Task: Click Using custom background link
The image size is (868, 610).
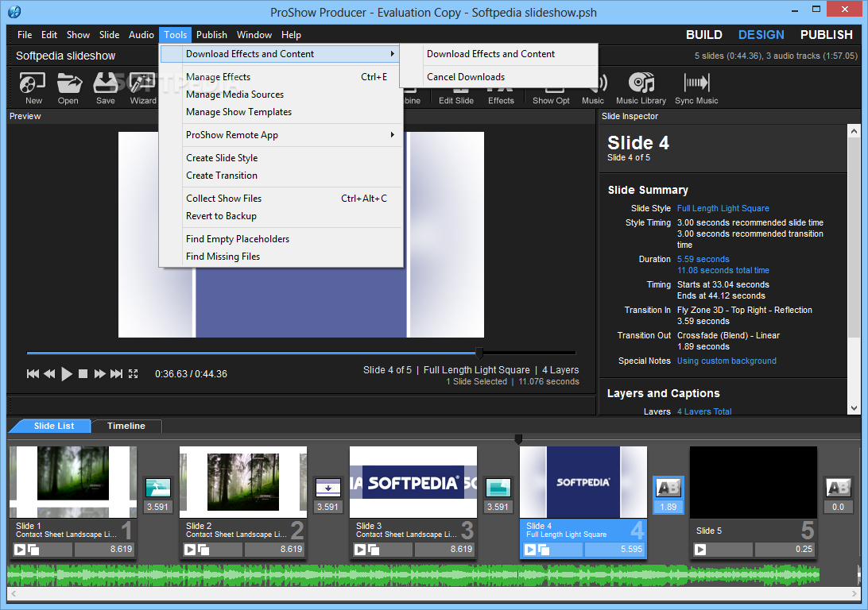Action: tap(727, 361)
